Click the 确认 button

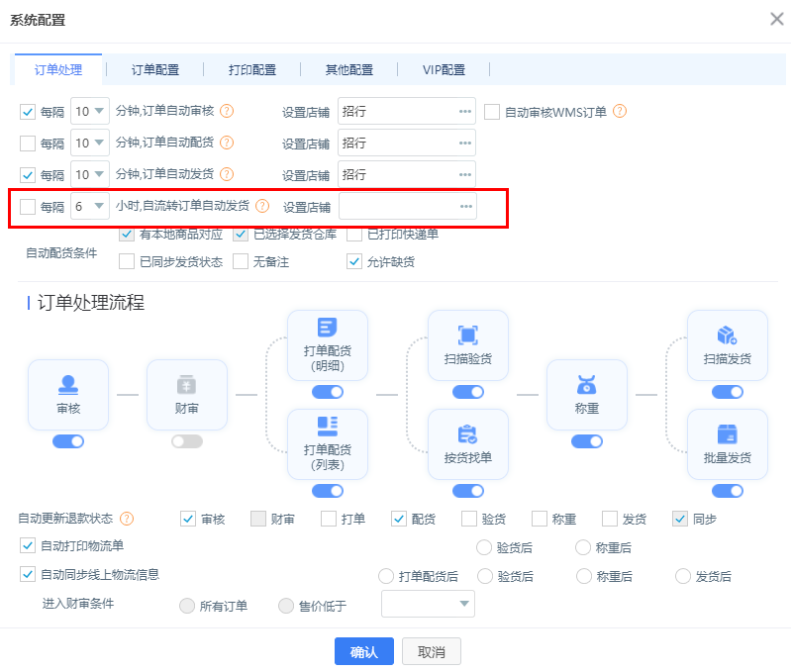pyautogui.click(x=363, y=651)
